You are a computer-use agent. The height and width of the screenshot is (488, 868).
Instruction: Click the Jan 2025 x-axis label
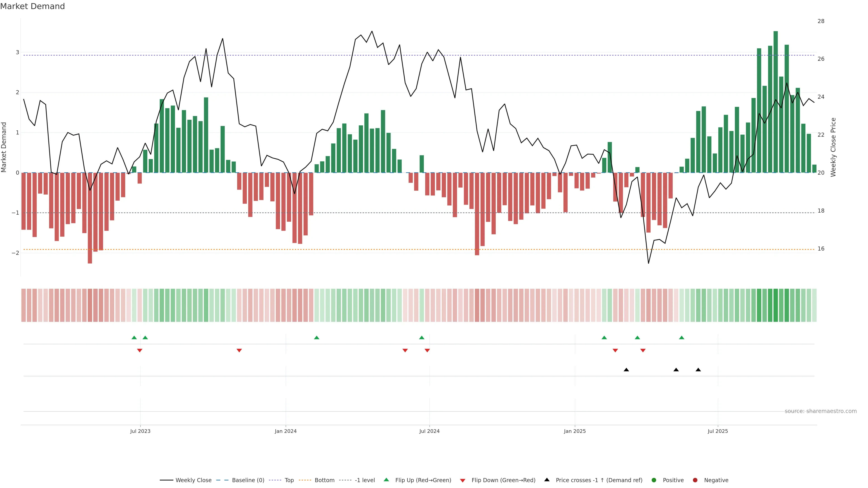tap(575, 431)
